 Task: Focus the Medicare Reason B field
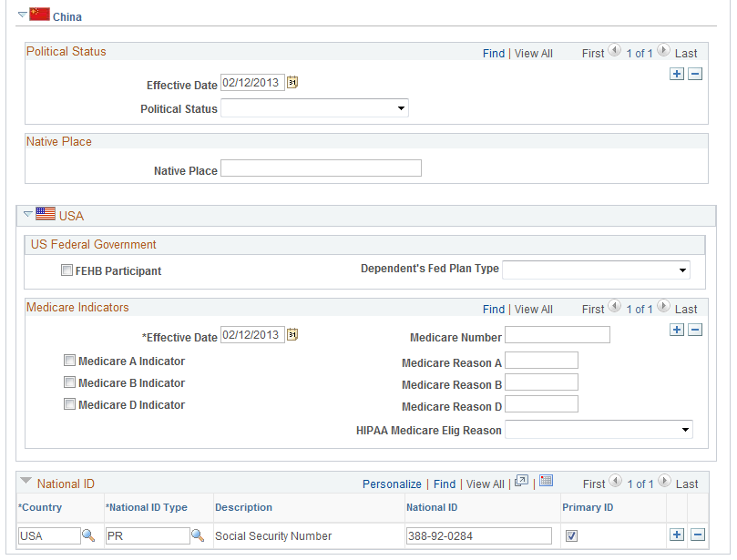click(x=541, y=382)
